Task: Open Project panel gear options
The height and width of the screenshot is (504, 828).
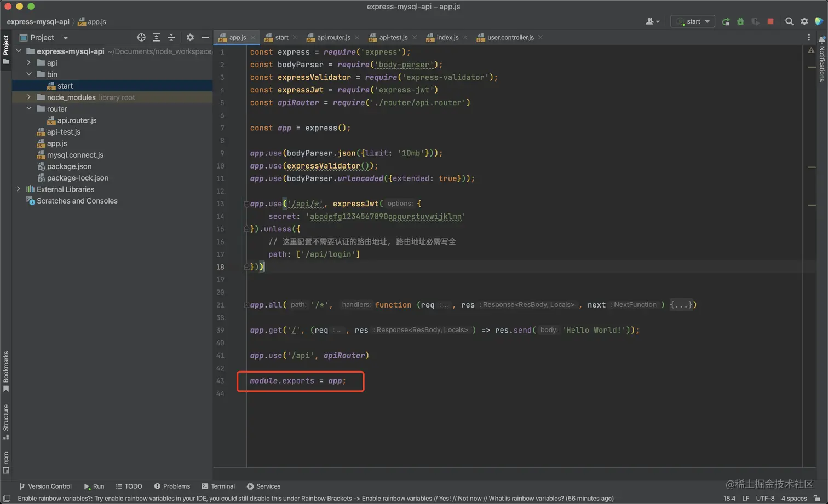Action: (190, 38)
